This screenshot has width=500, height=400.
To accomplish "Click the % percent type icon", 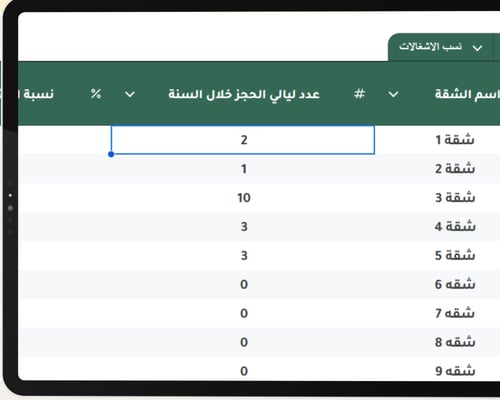I will (x=96, y=94).
